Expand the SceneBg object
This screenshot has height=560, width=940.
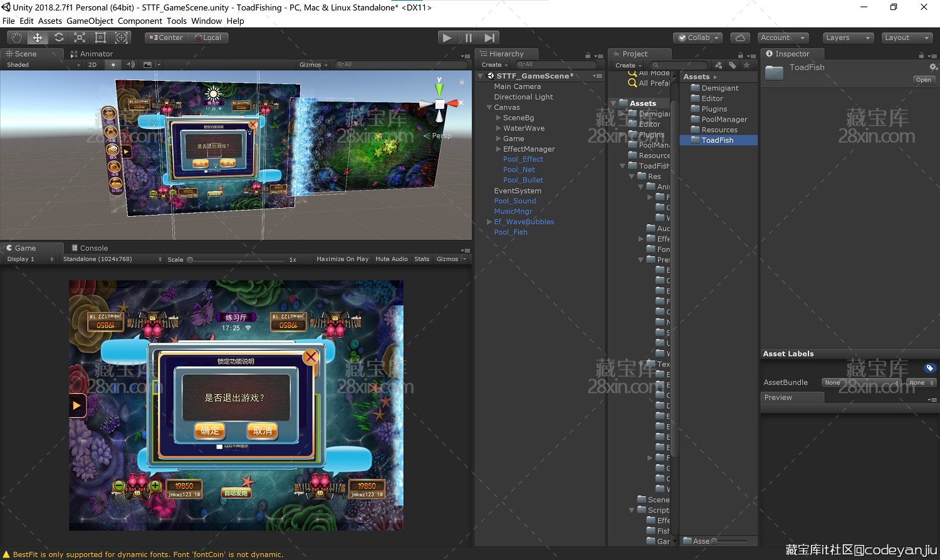pyautogui.click(x=498, y=118)
